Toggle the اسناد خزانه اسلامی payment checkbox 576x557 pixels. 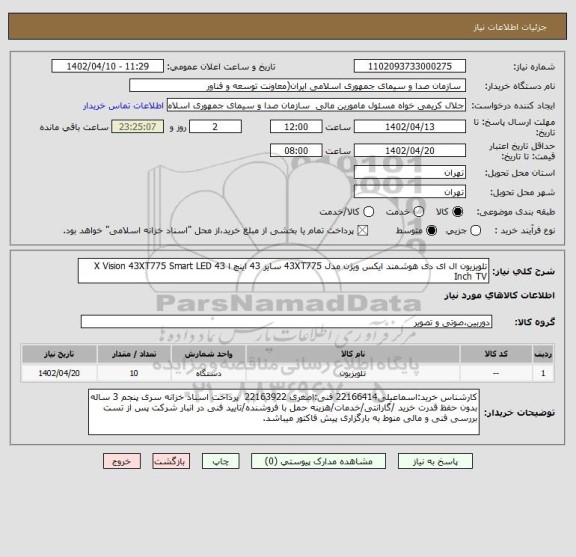click(363, 231)
